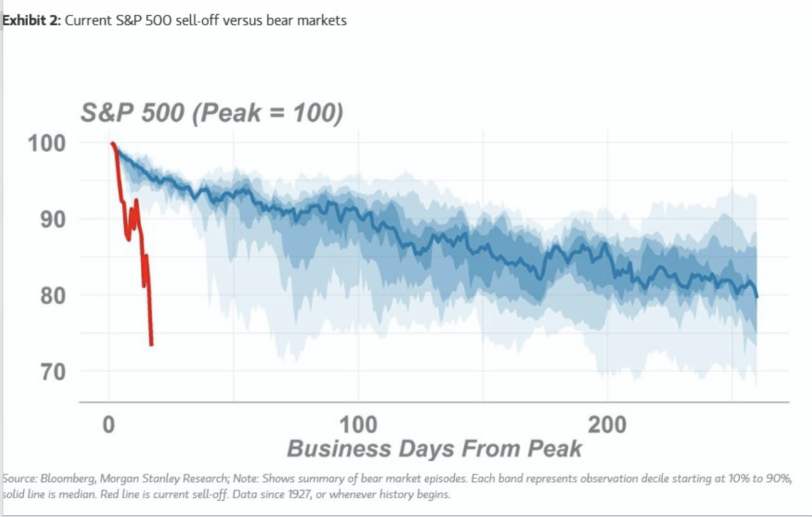This screenshot has height=517, width=812.
Task: Click the 200 x-axis tick label
Action: (607, 425)
